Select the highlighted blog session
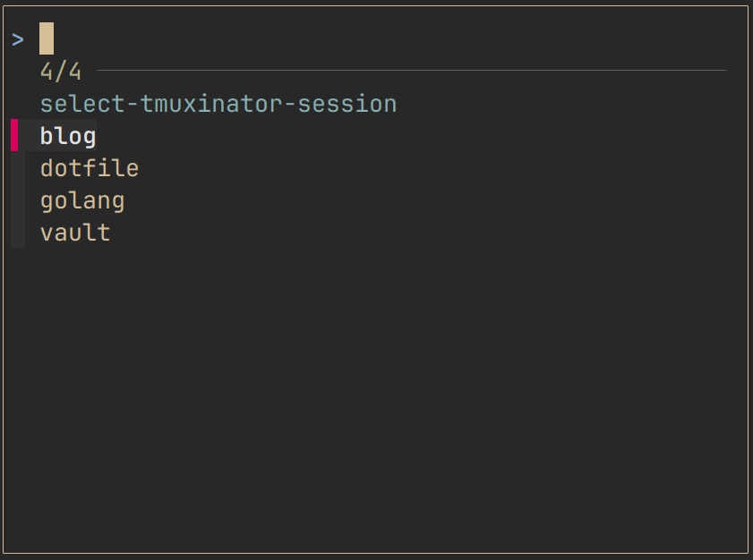Screen dimensions: 753x560 pos(68,136)
